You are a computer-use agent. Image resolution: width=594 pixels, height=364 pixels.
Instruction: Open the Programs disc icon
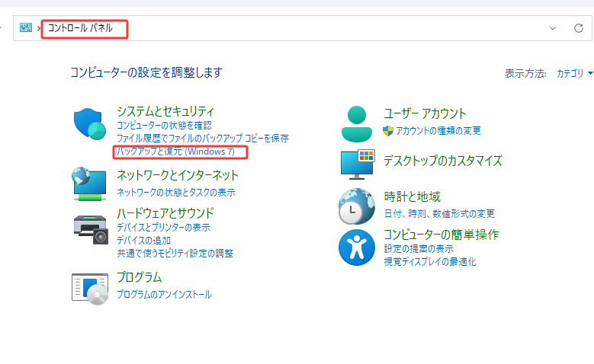tap(90, 289)
